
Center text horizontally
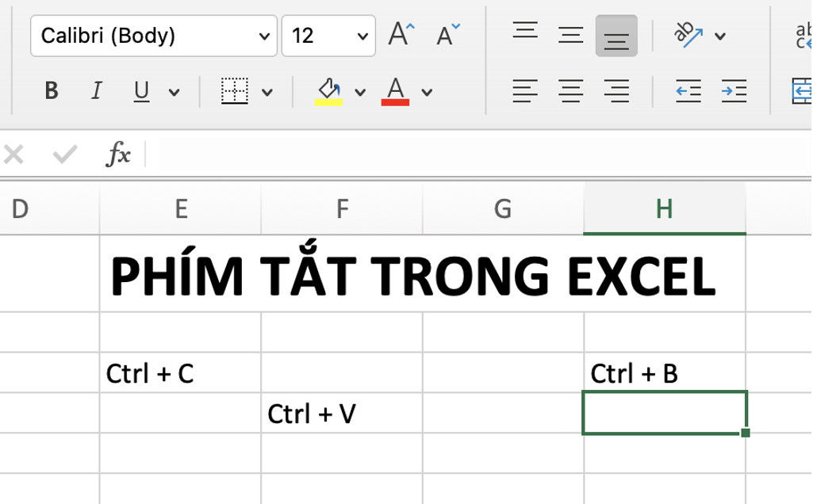tap(570, 91)
